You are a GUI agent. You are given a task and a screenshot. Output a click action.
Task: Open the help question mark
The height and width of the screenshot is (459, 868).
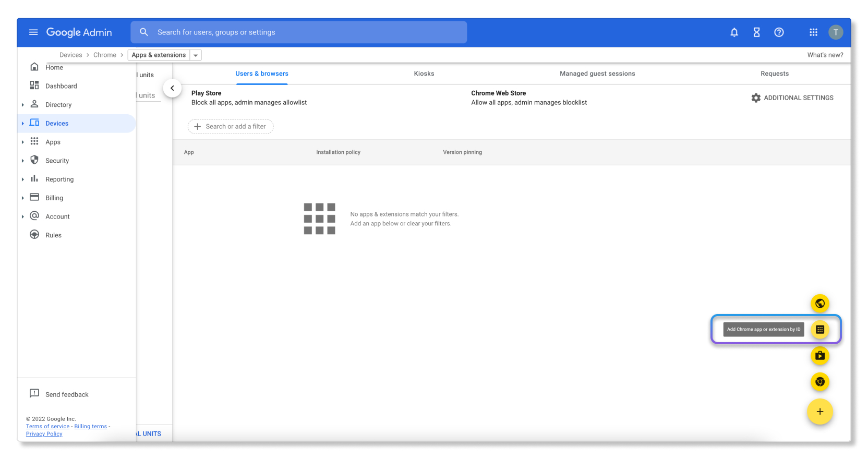pos(779,32)
